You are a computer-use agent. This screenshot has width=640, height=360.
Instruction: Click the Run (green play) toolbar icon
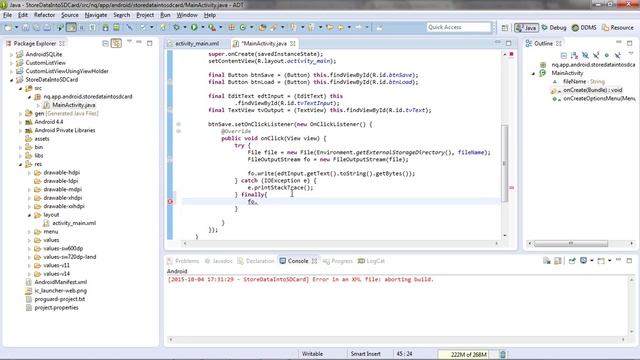194,27
